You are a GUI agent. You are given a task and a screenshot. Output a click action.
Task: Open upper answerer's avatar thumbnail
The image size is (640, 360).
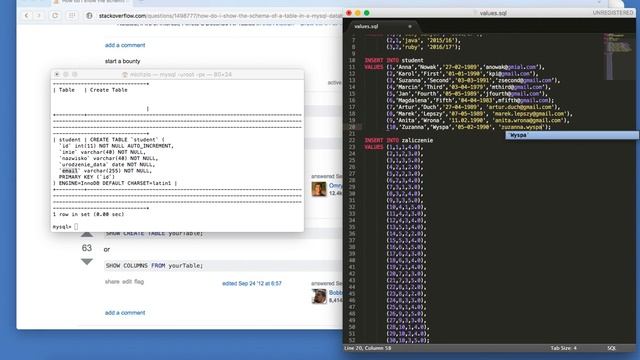(319, 189)
